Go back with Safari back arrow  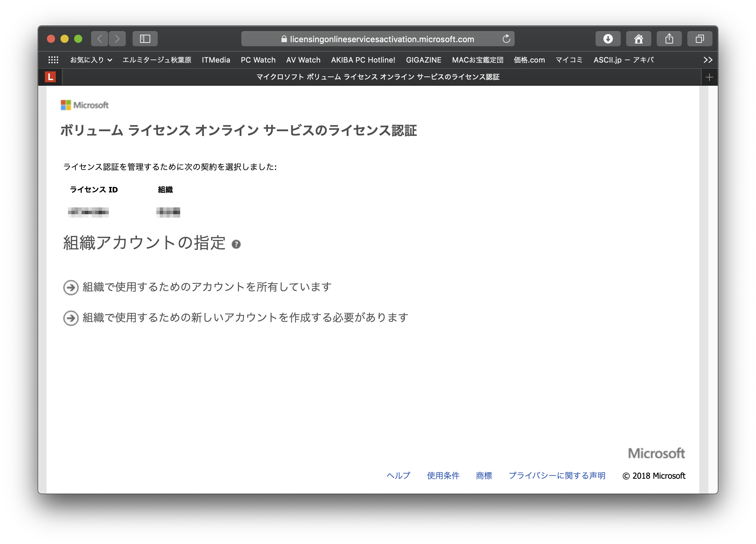point(100,39)
